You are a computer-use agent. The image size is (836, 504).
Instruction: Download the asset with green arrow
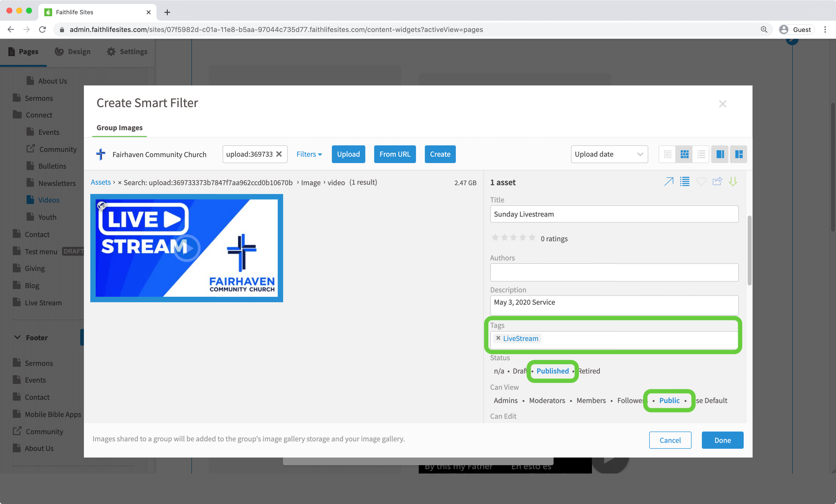(x=733, y=182)
